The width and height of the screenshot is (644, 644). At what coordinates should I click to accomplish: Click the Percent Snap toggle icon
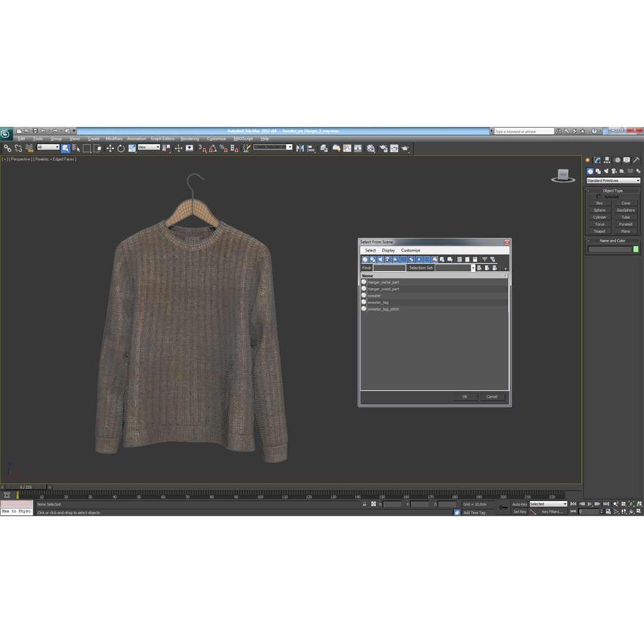point(224,148)
